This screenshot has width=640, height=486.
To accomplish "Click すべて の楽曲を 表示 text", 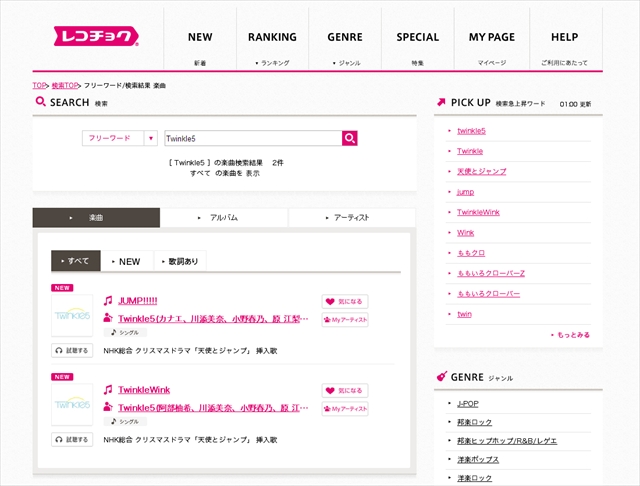I will [x=224, y=173].
